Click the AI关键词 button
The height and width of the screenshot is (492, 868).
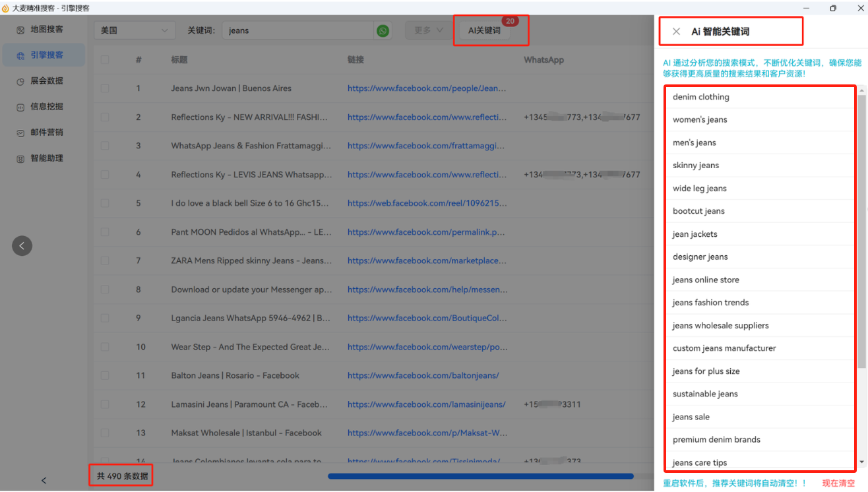coord(484,30)
